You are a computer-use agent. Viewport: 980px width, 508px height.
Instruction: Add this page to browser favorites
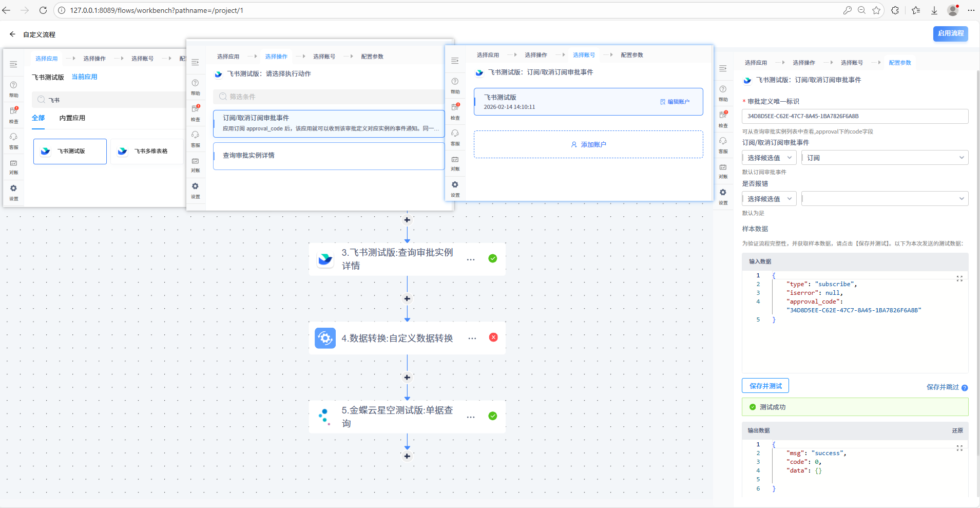click(876, 10)
